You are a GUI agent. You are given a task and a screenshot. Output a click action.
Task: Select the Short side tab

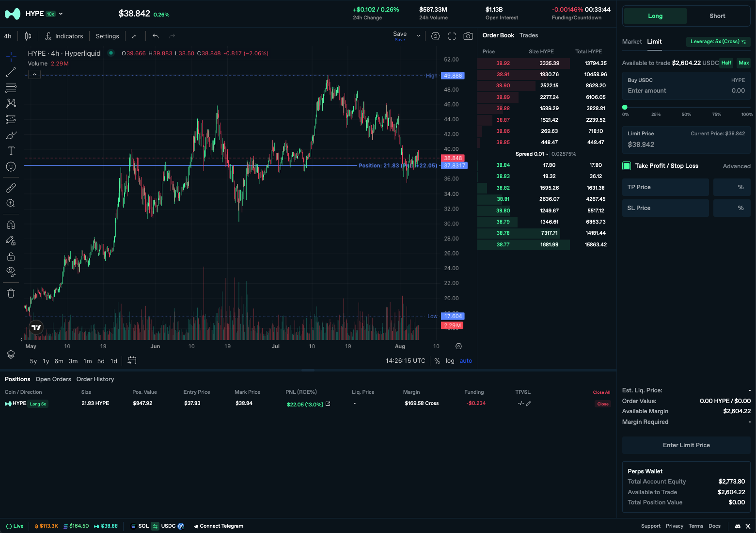point(717,16)
